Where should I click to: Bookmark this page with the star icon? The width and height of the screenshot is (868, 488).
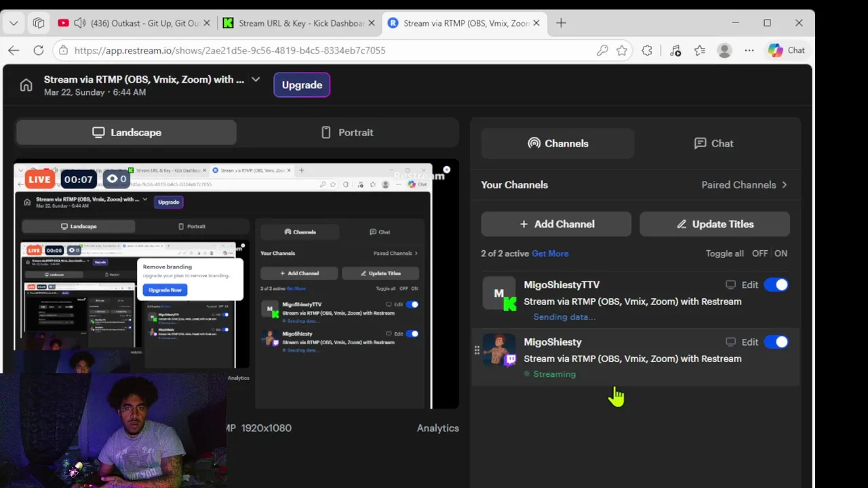tap(622, 50)
